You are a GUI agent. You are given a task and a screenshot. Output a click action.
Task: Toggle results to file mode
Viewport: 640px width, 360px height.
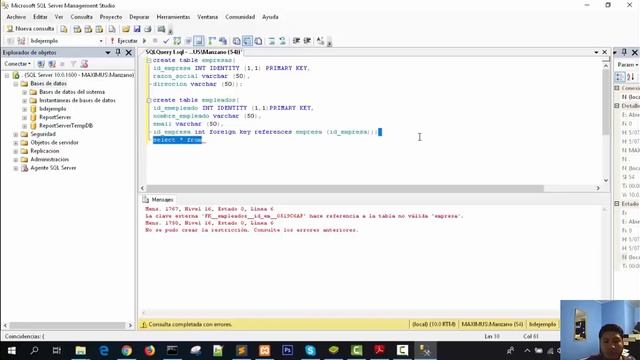click(x=258, y=41)
